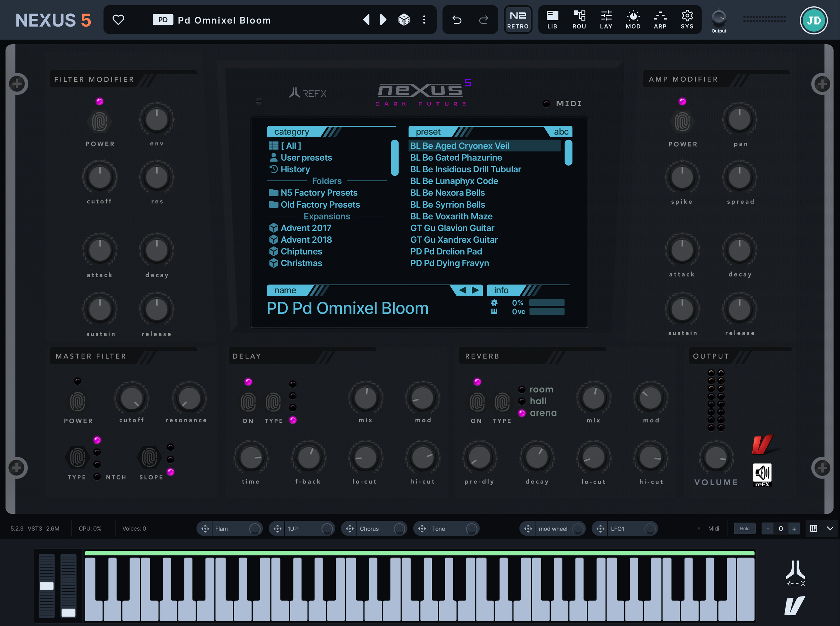Toggle the Delay ON button
The width and height of the screenshot is (840, 626).
[x=248, y=403]
